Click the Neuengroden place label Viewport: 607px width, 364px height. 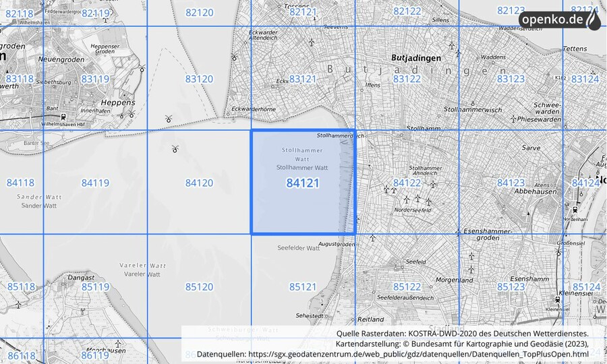[61, 59]
